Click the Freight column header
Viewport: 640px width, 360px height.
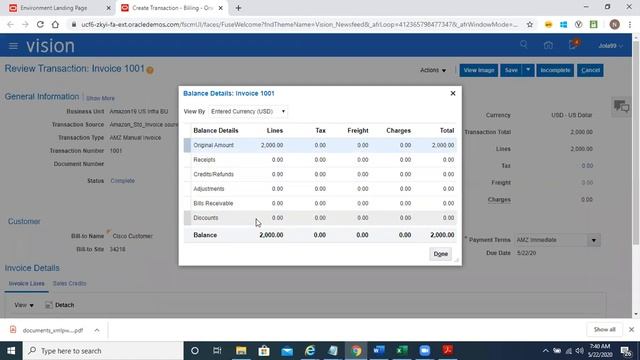pos(358,131)
